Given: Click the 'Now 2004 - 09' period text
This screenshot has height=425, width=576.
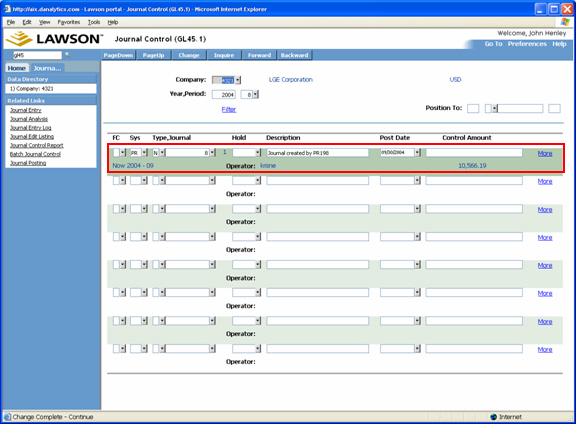Looking at the screenshot, I should 133,166.
